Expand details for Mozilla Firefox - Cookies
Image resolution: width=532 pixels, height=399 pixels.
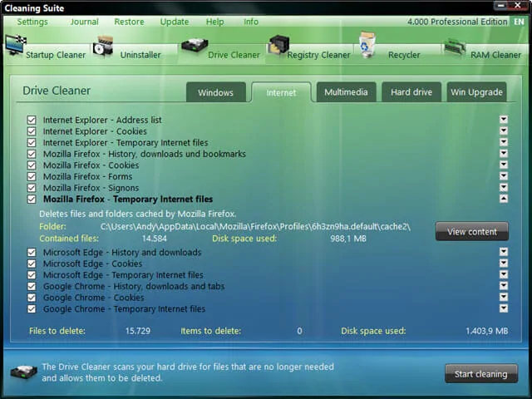(504, 165)
